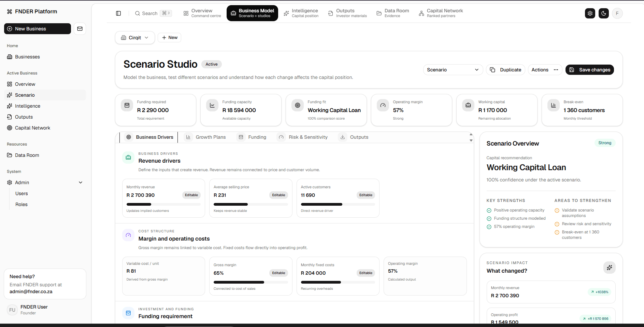The image size is (644, 327).
Task: Open Capital Network in top navigation
Action: click(441, 13)
